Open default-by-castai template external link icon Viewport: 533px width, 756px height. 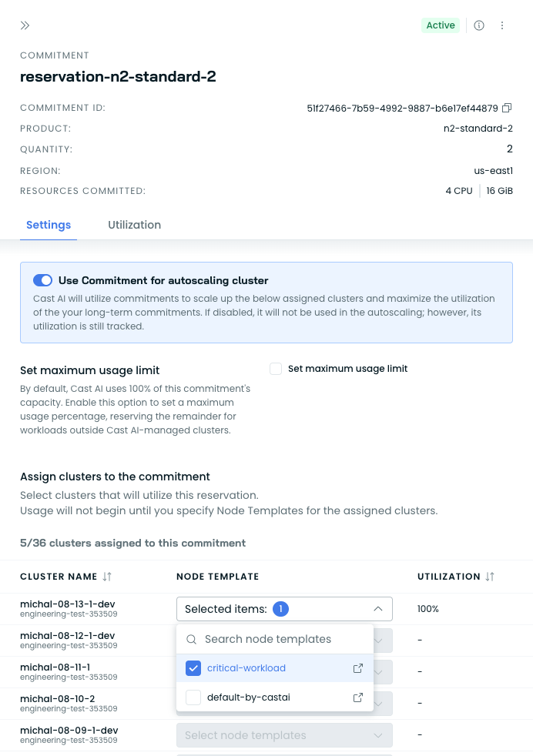358,697
